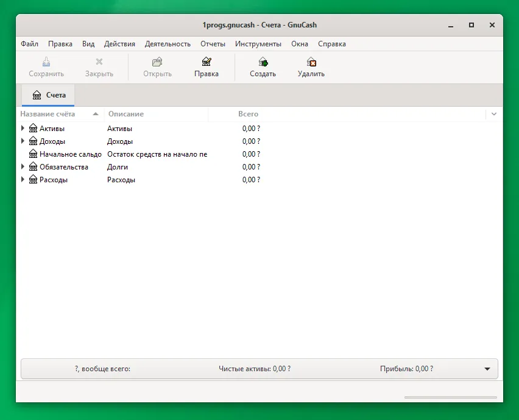Click the bank icon next to Активы

click(33, 128)
